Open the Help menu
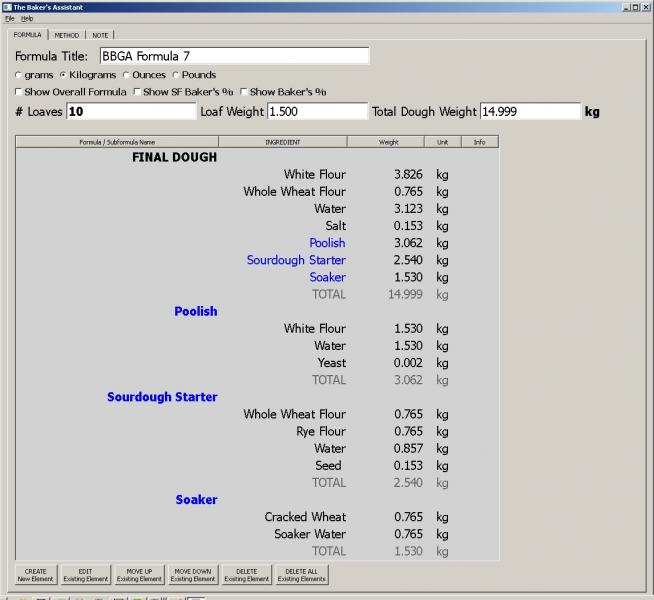 click(27, 19)
